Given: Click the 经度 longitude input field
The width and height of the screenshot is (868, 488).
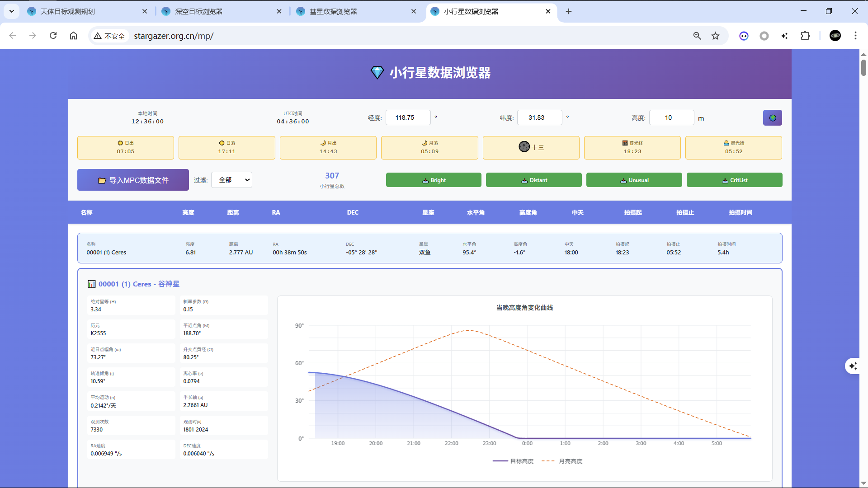Looking at the screenshot, I should [x=407, y=117].
